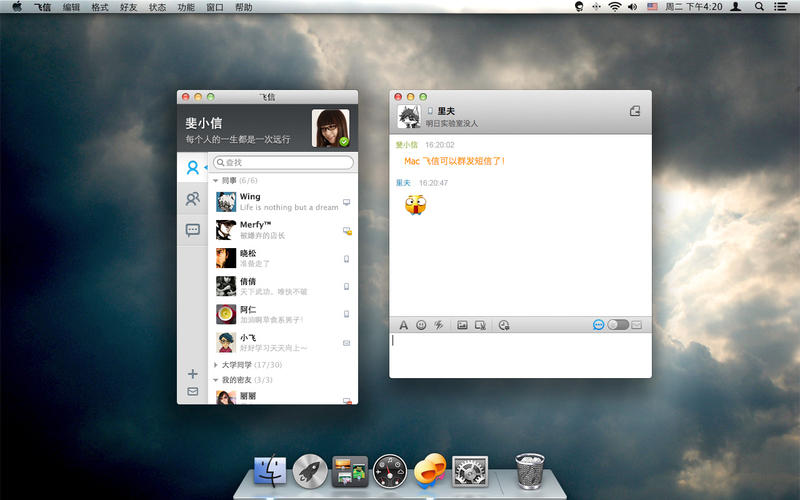
Task: Toggle the message/SMS send mode switch
Action: (618, 325)
